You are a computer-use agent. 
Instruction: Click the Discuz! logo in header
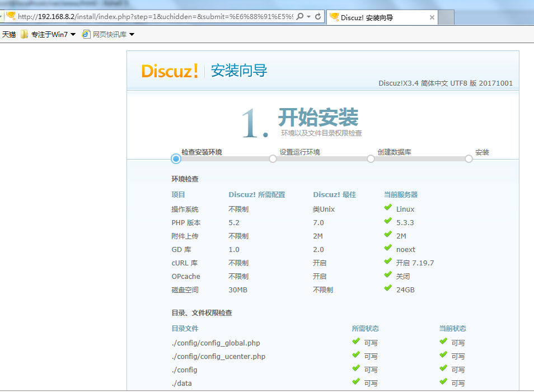tap(170, 71)
